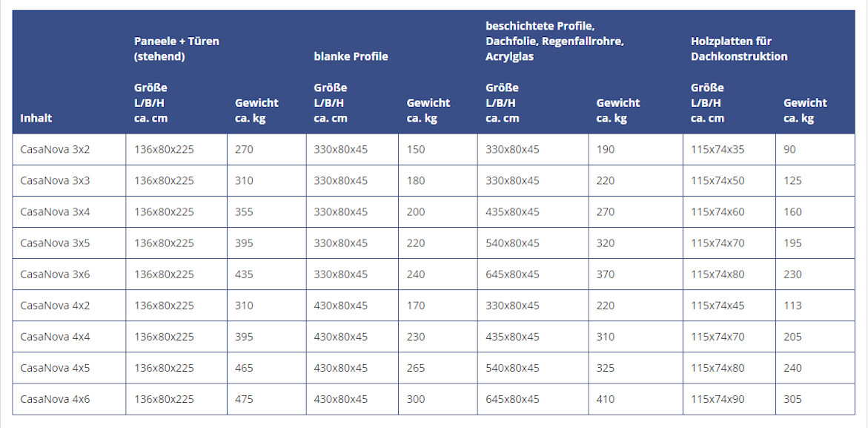Click the 475 kg panel weight cell
This screenshot has height=428, width=868.
click(244, 399)
